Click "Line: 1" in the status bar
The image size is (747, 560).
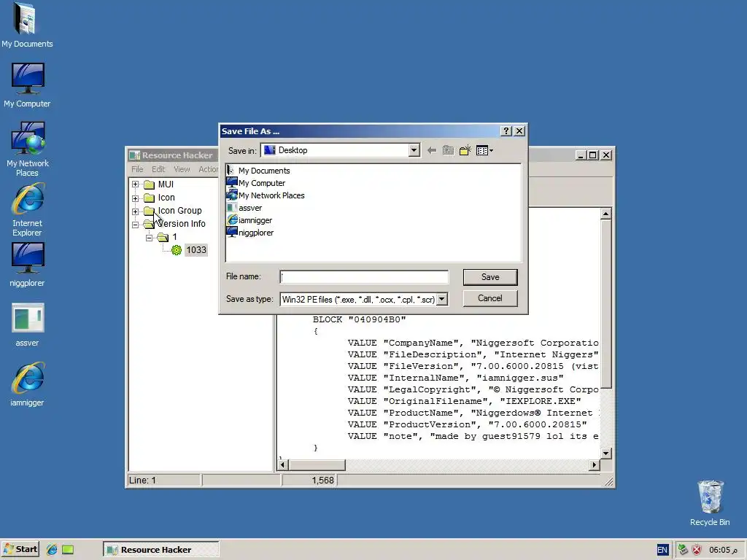pyautogui.click(x=142, y=481)
